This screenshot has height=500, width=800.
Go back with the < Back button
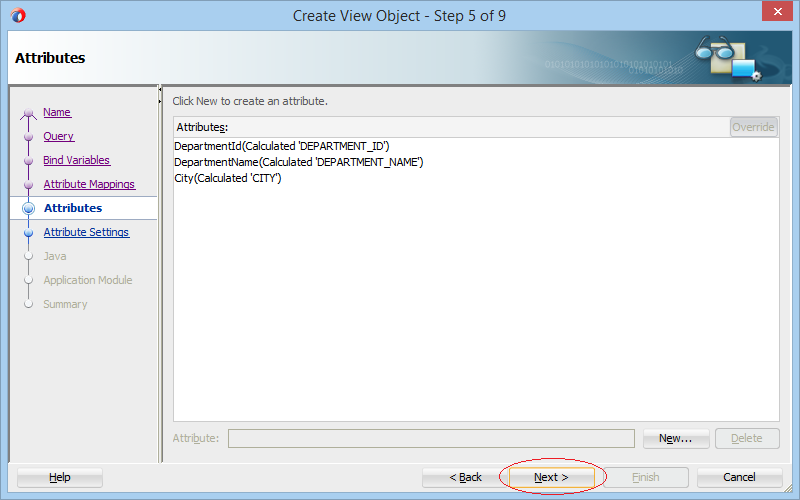[465, 477]
